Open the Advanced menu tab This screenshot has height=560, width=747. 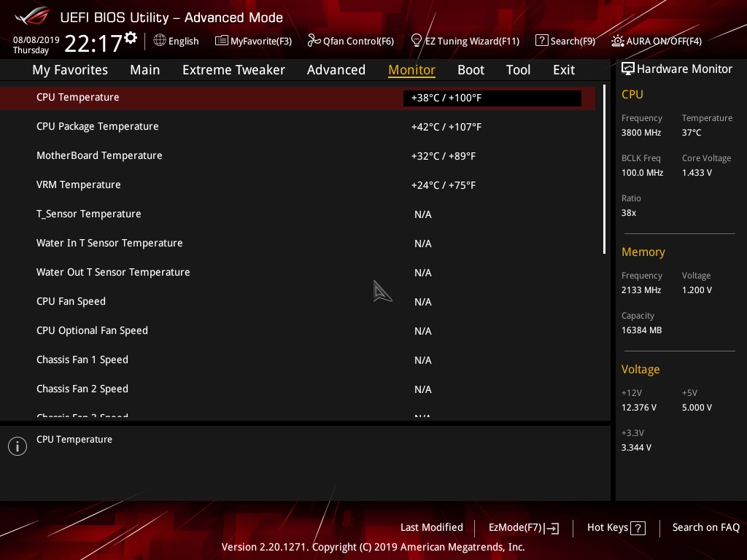[x=336, y=69]
